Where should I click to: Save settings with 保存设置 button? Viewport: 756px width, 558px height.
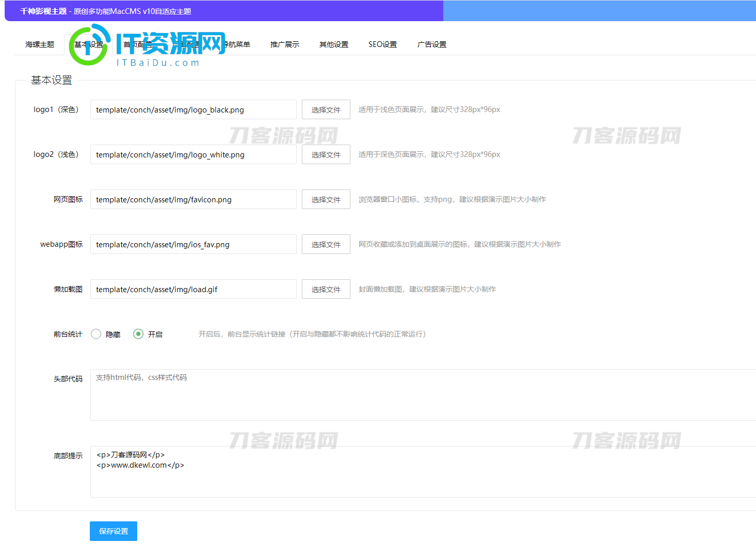pos(114,531)
